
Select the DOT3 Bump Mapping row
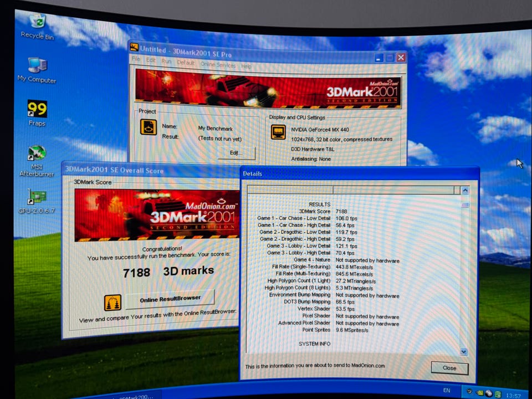click(319, 301)
